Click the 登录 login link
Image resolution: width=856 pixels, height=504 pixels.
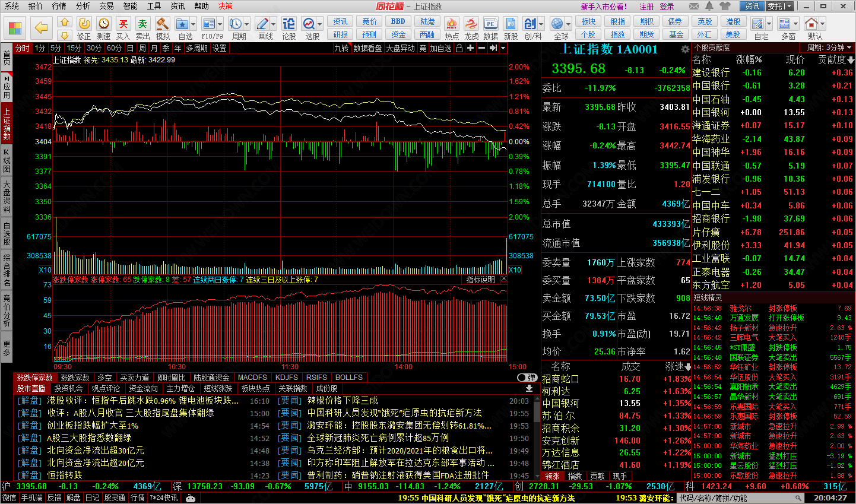pyautogui.click(x=667, y=7)
